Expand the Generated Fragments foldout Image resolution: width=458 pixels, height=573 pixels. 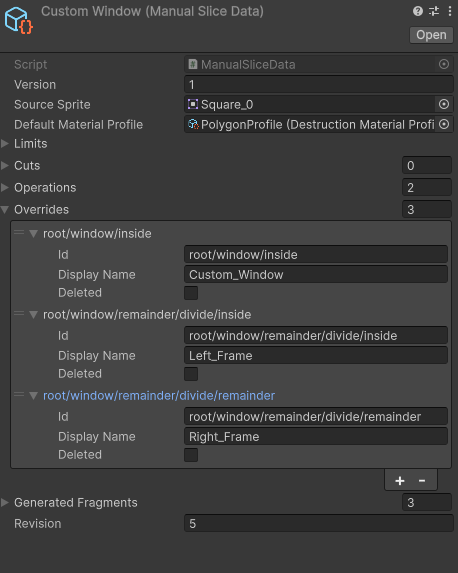coord(5,502)
